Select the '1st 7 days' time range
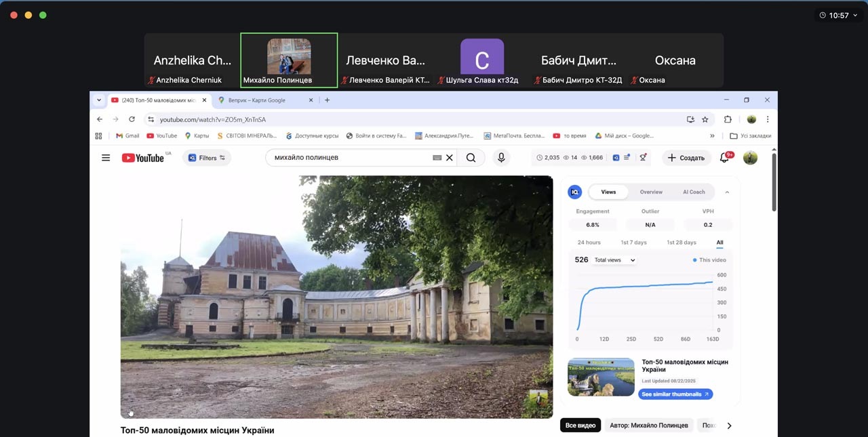The height and width of the screenshot is (437, 868). (x=633, y=243)
